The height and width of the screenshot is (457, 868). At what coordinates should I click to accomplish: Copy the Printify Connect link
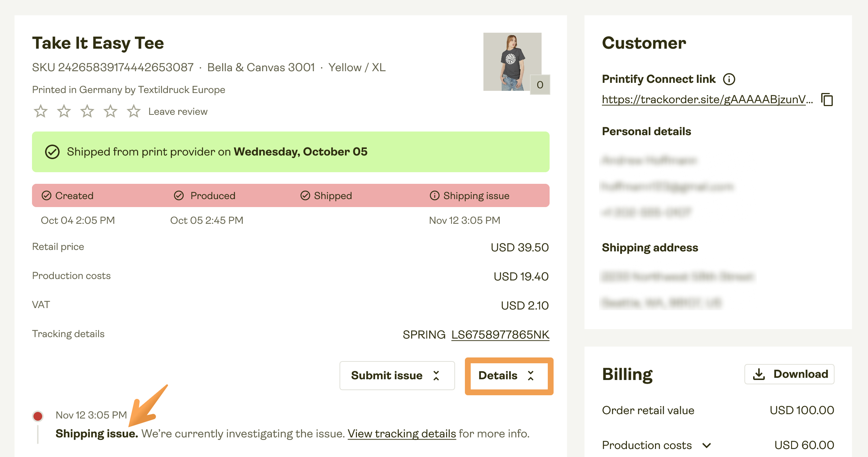[x=827, y=100]
